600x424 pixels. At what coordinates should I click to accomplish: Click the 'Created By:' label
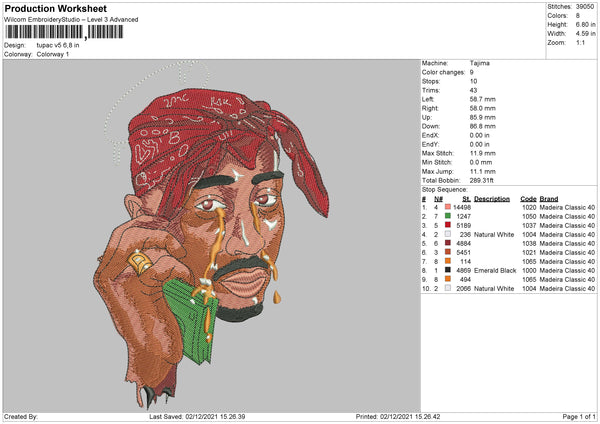coord(21,416)
